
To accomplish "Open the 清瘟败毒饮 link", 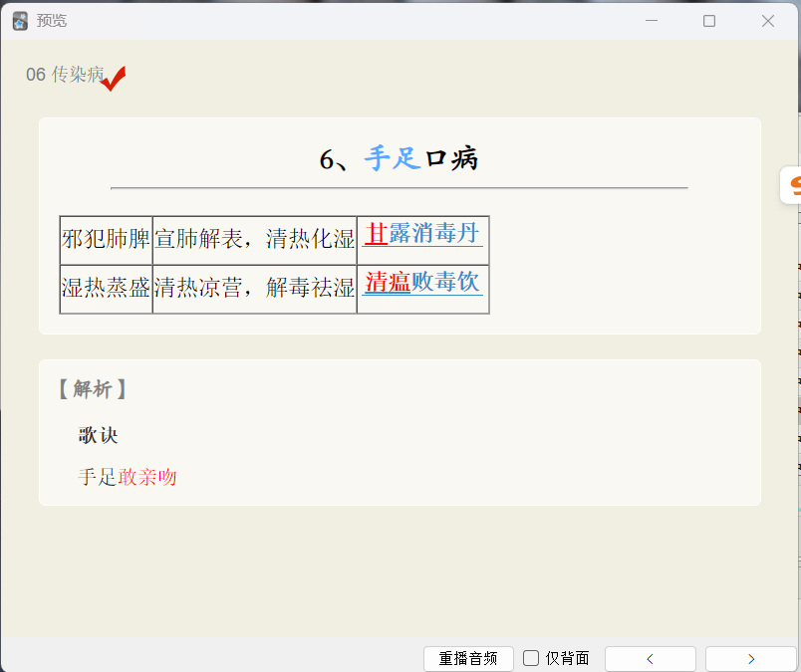I will pos(422,282).
